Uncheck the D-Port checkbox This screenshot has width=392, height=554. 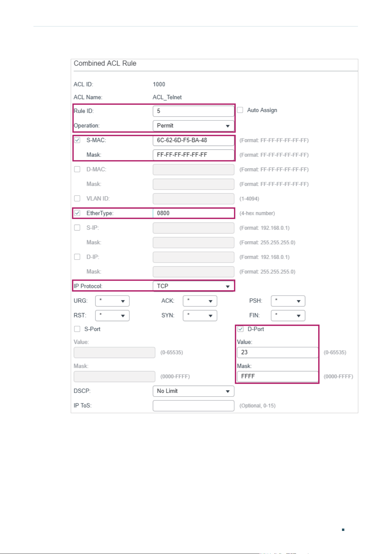[x=240, y=329]
